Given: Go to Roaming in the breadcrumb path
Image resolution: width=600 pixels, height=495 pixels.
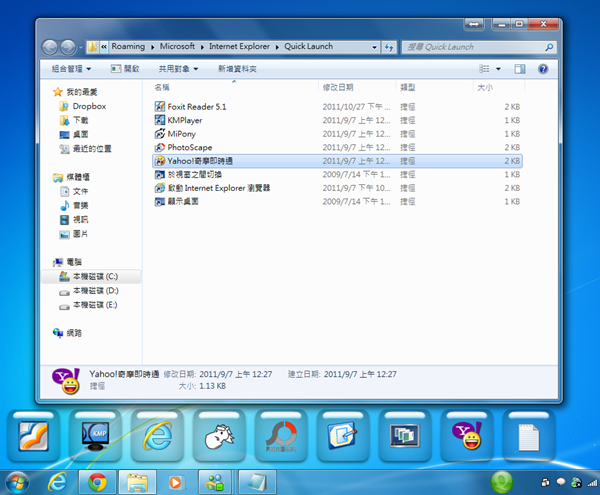Looking at the screenshot, I should click(x=128, y=46).
